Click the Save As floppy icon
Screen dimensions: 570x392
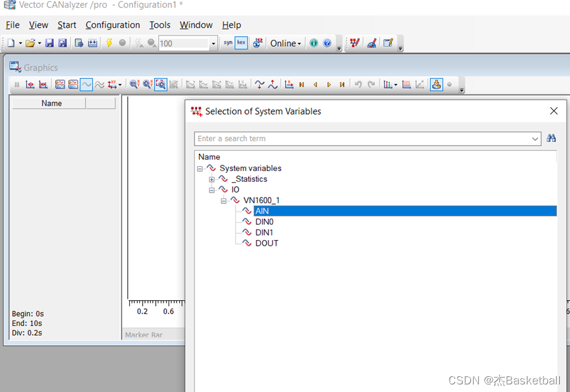tap(63, 43)
